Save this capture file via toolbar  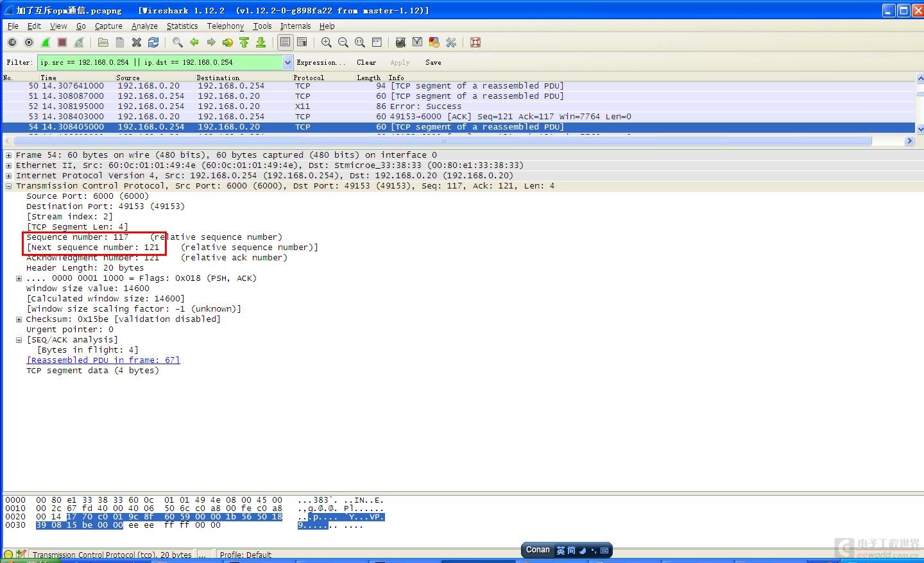point(119,42)
